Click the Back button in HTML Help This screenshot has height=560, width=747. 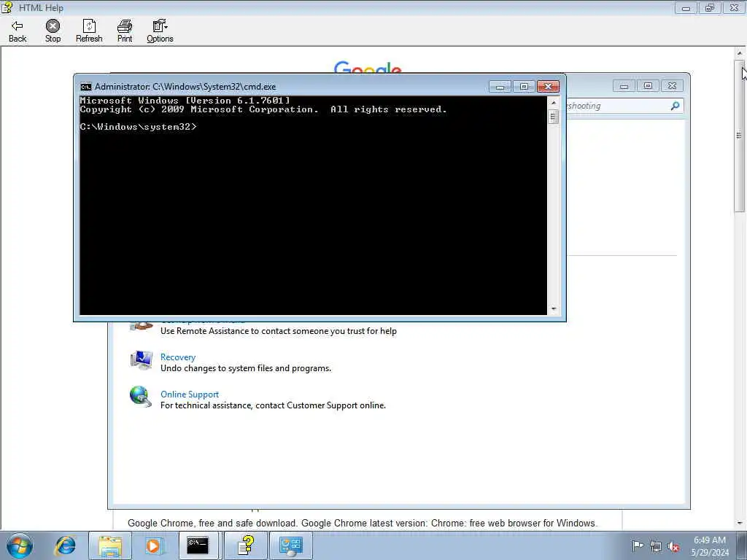[x=18, y=31]
